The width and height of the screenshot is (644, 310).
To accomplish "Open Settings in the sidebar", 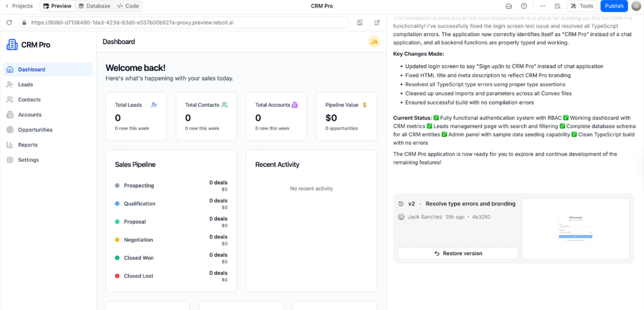I will click(x=28, y=160).
